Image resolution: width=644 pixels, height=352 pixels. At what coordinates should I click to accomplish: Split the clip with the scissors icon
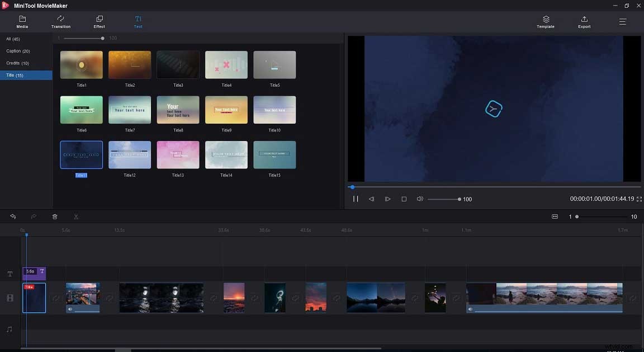[76, 217]
